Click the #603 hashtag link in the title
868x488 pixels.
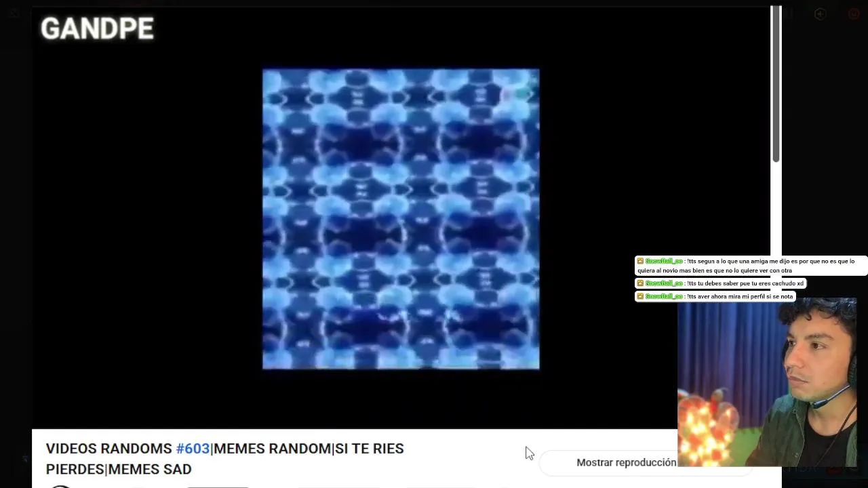[193, 449]
